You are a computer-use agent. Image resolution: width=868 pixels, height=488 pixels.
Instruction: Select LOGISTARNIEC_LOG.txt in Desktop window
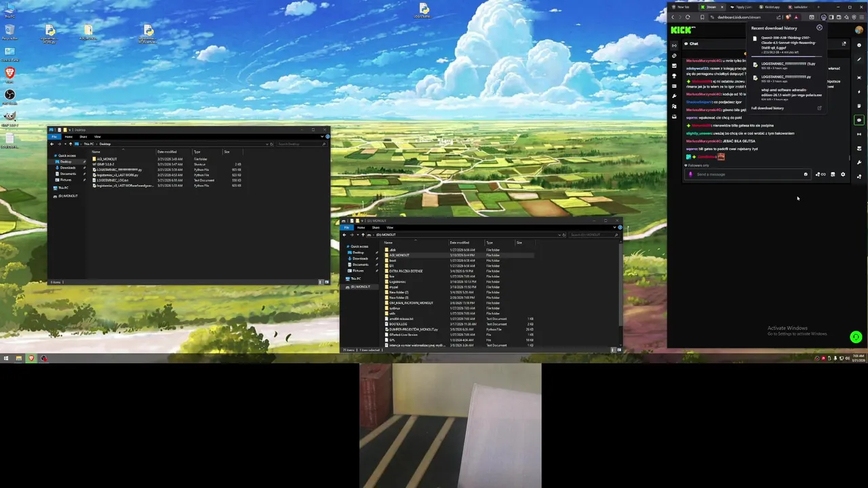click(113, 180)
